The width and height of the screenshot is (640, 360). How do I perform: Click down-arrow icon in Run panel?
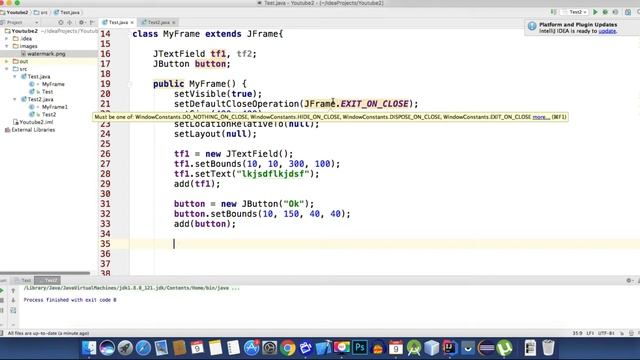click(x=13, y=300)
